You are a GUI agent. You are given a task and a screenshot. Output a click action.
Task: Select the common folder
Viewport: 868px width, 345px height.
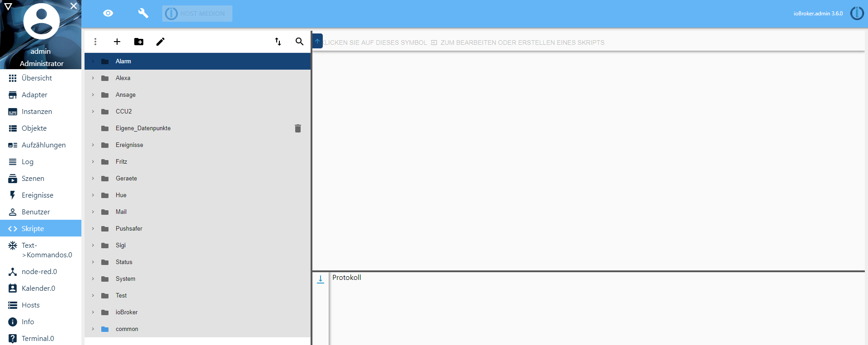[x=198, y=329]
